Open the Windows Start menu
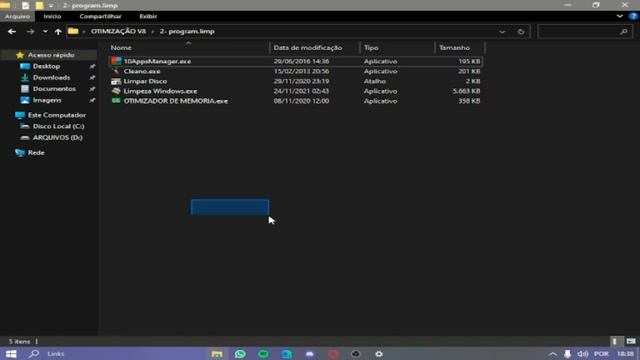 [x=11, y=354]
